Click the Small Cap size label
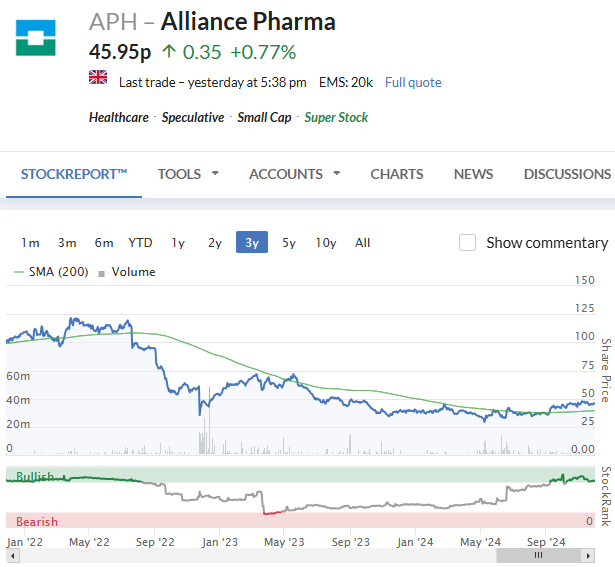The height and width of the screenshot is (567, 615). 264,117
